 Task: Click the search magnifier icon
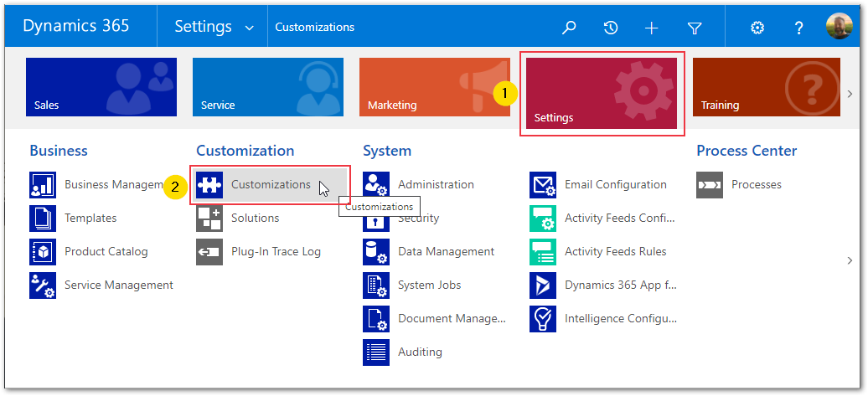[x=569, y=27]
